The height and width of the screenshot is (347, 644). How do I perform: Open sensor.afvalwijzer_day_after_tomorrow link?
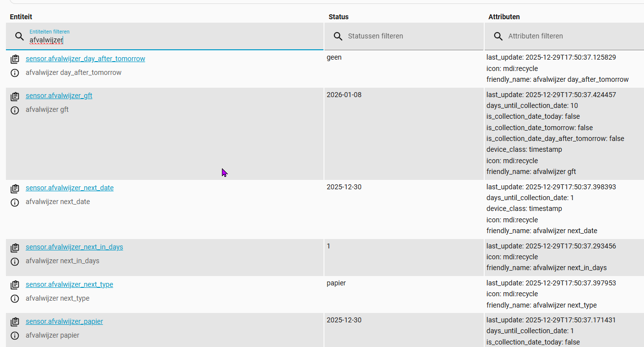coord(85,59)
